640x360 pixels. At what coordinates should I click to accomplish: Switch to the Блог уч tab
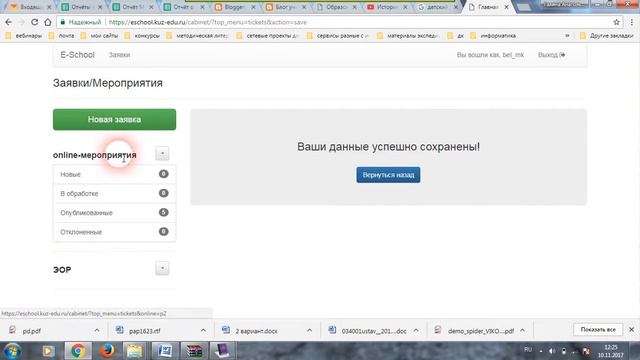pos(286,7)
